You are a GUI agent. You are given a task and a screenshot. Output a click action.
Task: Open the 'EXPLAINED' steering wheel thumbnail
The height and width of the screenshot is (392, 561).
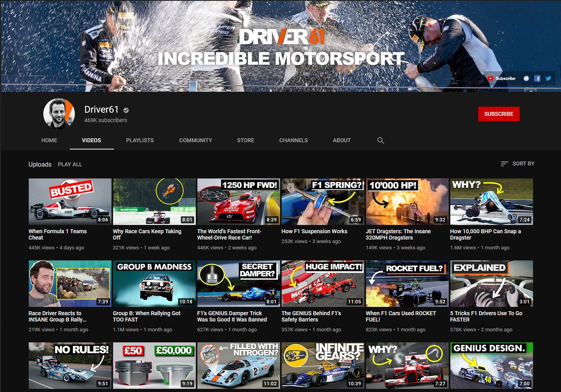point(491,284)
